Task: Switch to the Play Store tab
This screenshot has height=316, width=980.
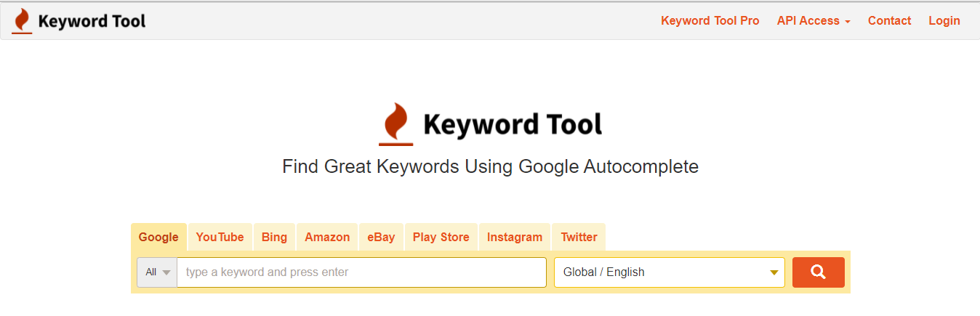Action: coord(441,237)
